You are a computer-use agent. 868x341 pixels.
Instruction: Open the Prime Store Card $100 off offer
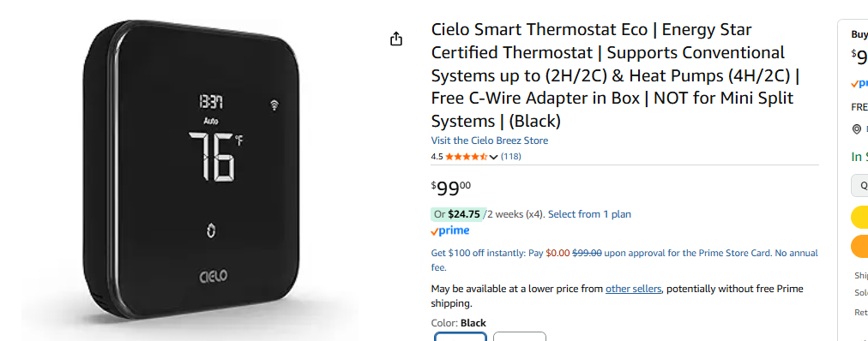coord(624,260)
